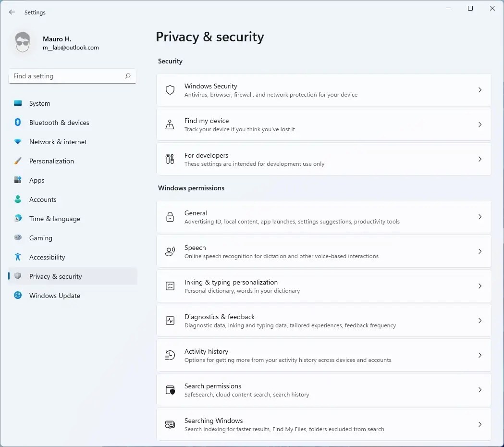The width and height of the screenshot is (504, 447).
Task: Select Time & language category
Action: pos(73,219)
